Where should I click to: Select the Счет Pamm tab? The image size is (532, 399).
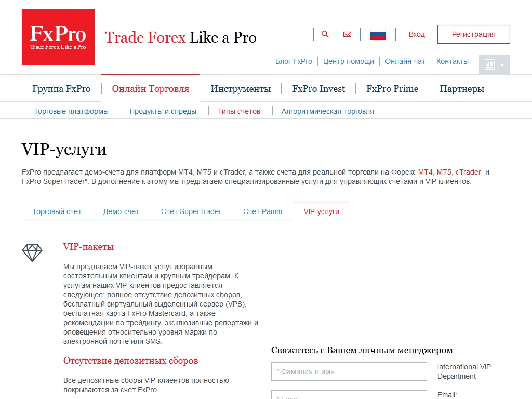(x=262, y=211)
